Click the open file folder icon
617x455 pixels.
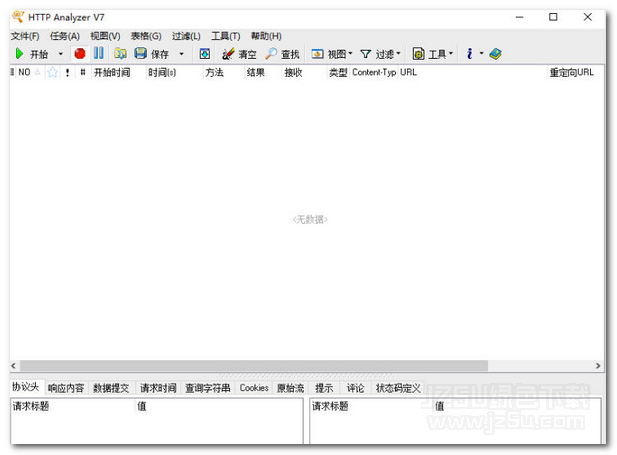(x=120, y=54)
